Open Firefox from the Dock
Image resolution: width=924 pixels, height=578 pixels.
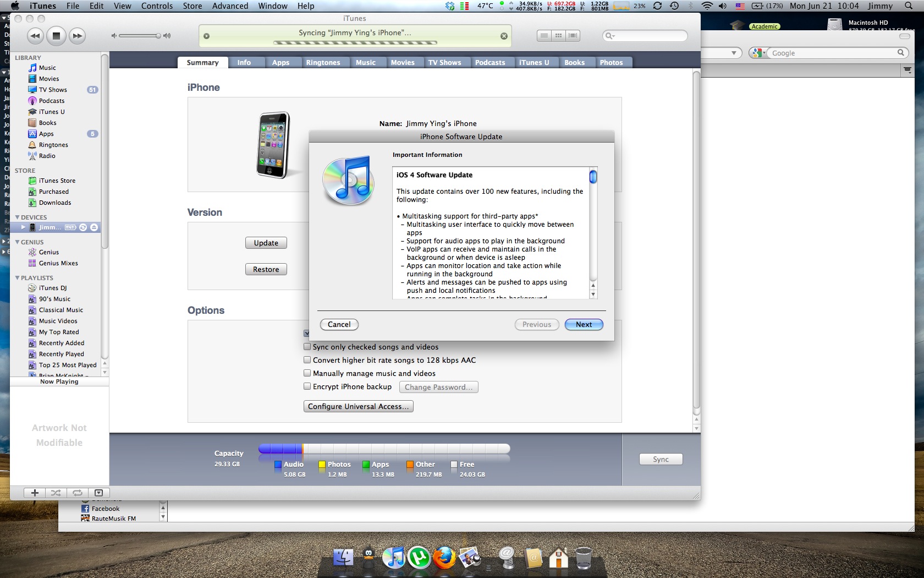pyautogui.click(x=444, y=558)
